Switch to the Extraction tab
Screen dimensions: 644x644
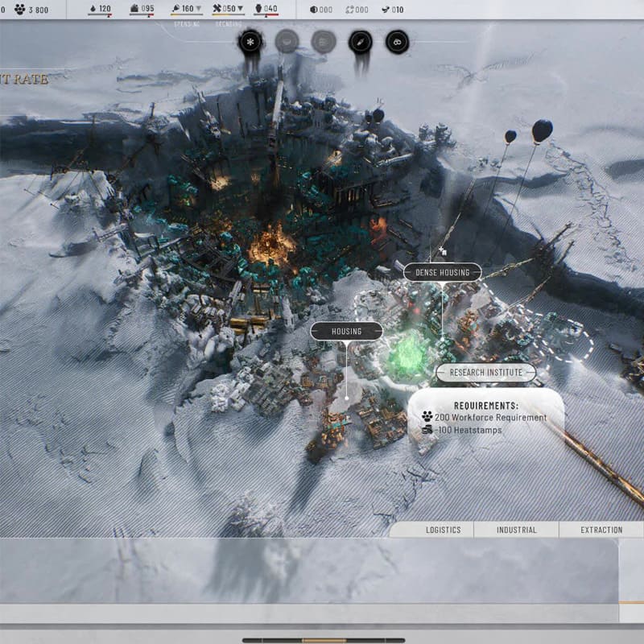601,530
